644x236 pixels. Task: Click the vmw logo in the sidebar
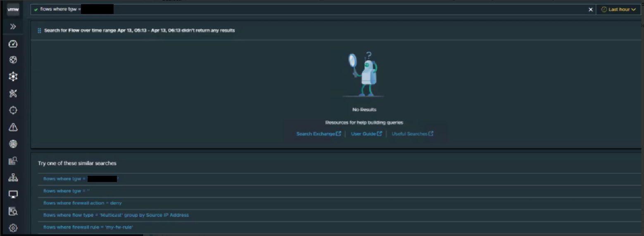coord(13,9)
